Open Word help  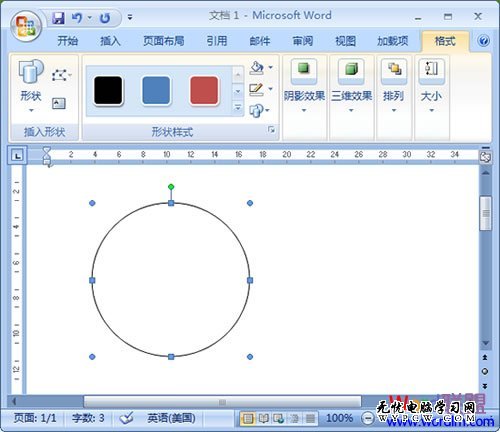pyautogui.click(x=483, y=41)
